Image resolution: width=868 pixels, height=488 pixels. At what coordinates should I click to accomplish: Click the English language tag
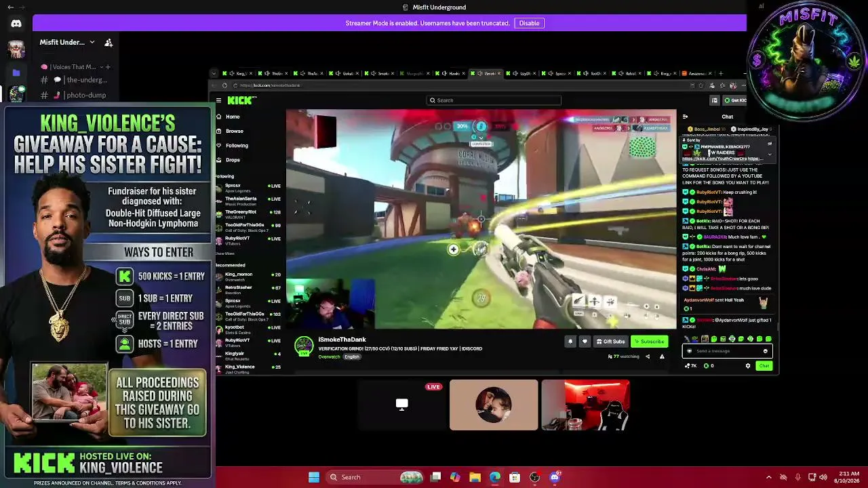tap(352, 357)
